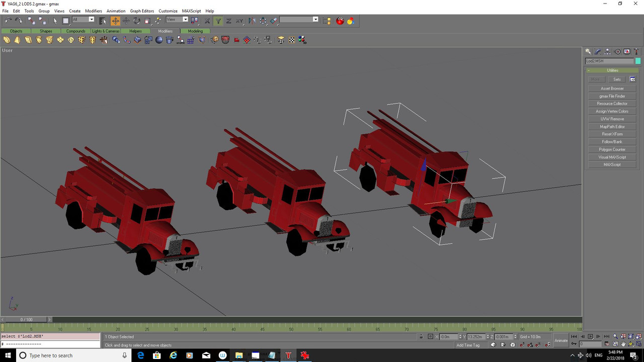Click the Sets button
The height and width of the screenshot is (362, 644).
(x=617, y=79)
